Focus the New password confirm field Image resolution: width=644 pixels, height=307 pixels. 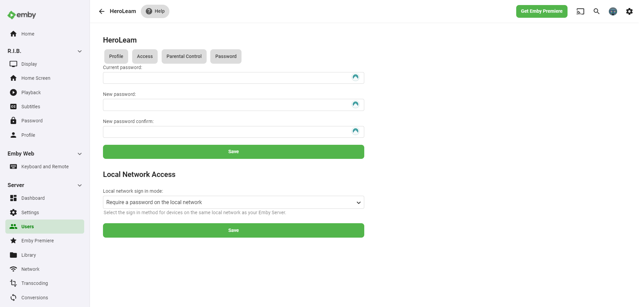[x=233, y=132]
